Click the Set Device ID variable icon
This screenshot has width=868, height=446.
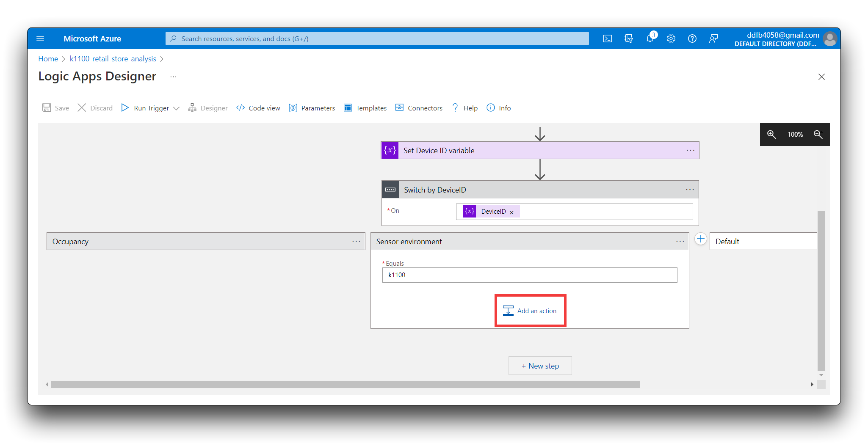tap(390, 150)
